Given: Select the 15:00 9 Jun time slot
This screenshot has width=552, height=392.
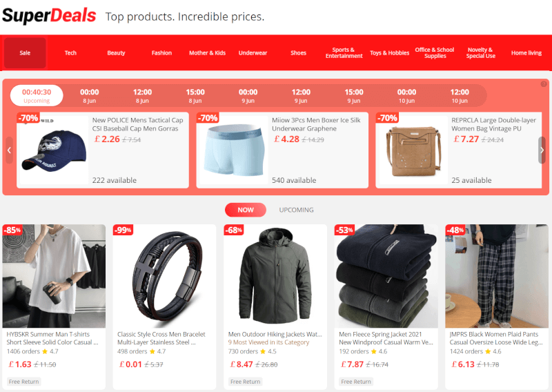Looking at the screenshot, I should click(354, 95).
